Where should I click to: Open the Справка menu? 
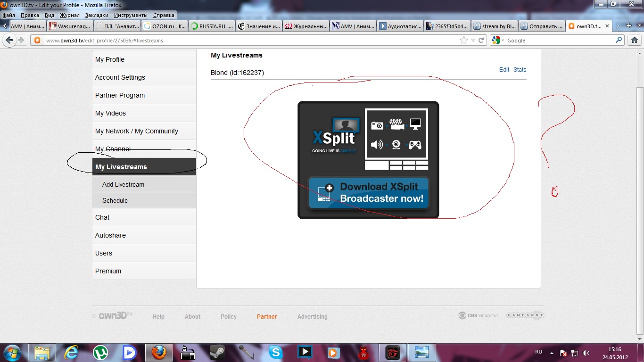click(x=164, y=15)
